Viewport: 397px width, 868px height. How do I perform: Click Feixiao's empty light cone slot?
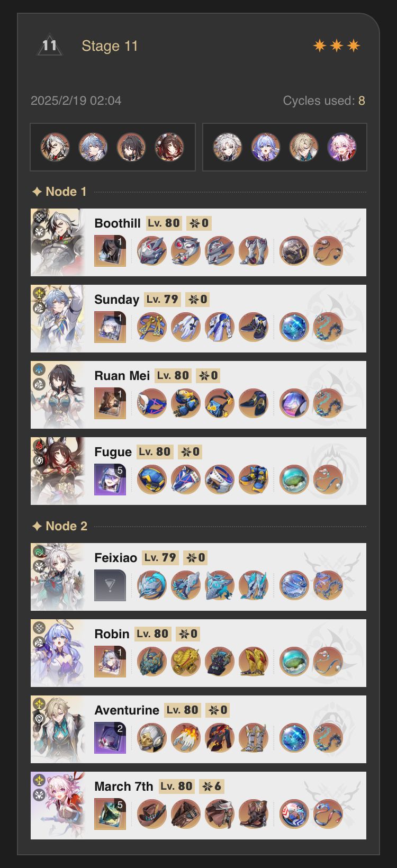pos(110,585)
